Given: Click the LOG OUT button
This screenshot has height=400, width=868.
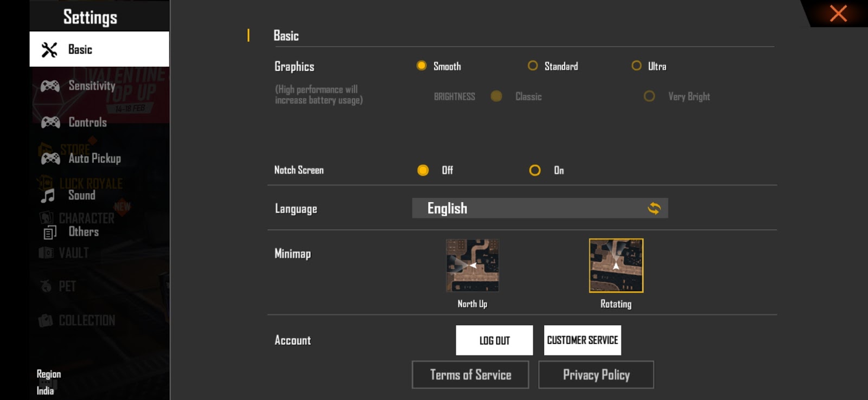Looking at the screenshot, I should (x=494, y=340).
